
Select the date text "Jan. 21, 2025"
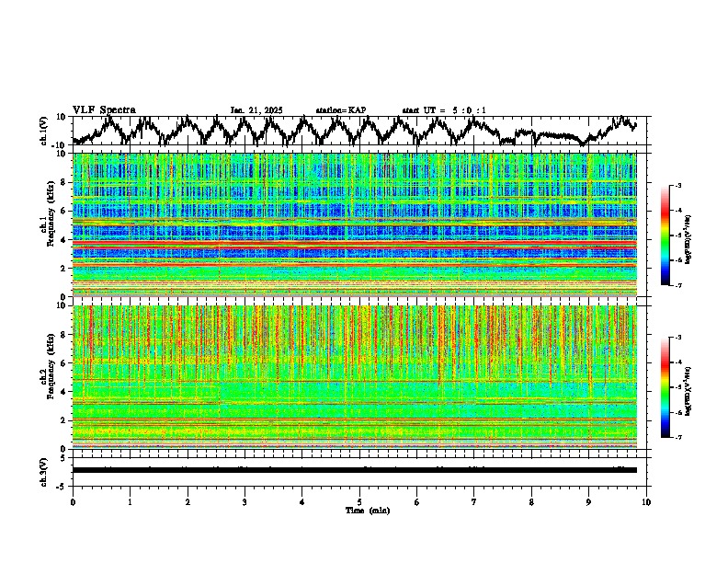[256, 110]
